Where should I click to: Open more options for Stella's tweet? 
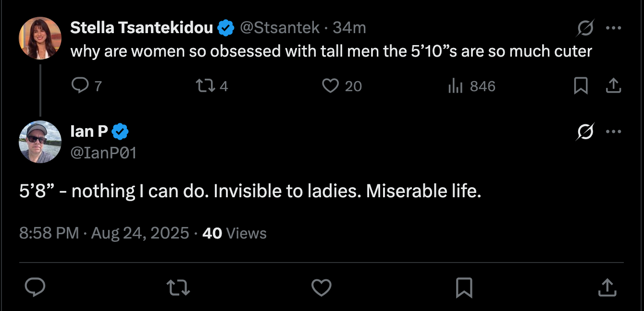pyautogui.click(x=613, y=28)
